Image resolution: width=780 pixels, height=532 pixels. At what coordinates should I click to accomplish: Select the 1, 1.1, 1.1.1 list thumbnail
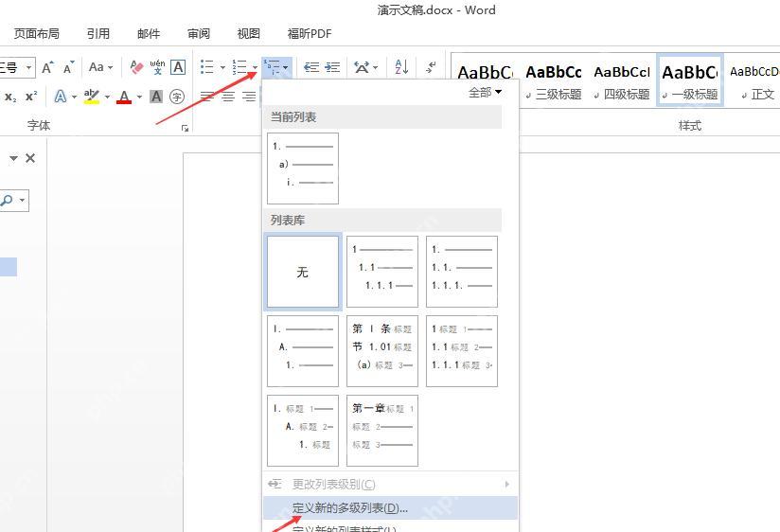point(382,272)
